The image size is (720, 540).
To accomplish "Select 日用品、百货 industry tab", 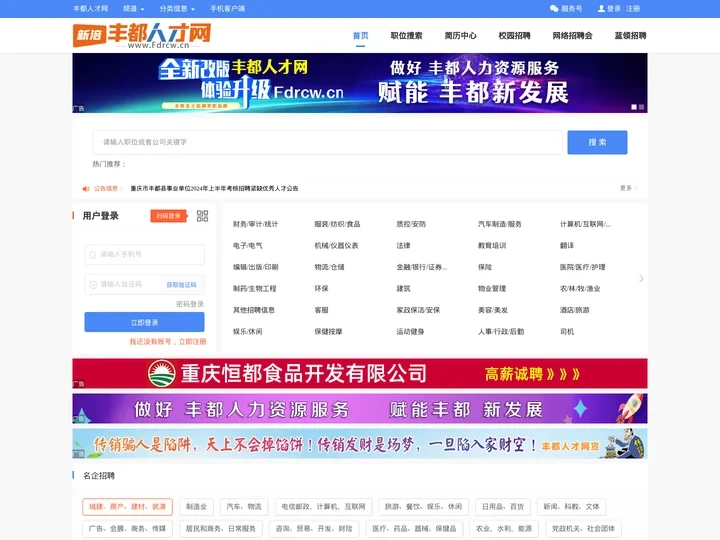I will (x=503, y=507).
